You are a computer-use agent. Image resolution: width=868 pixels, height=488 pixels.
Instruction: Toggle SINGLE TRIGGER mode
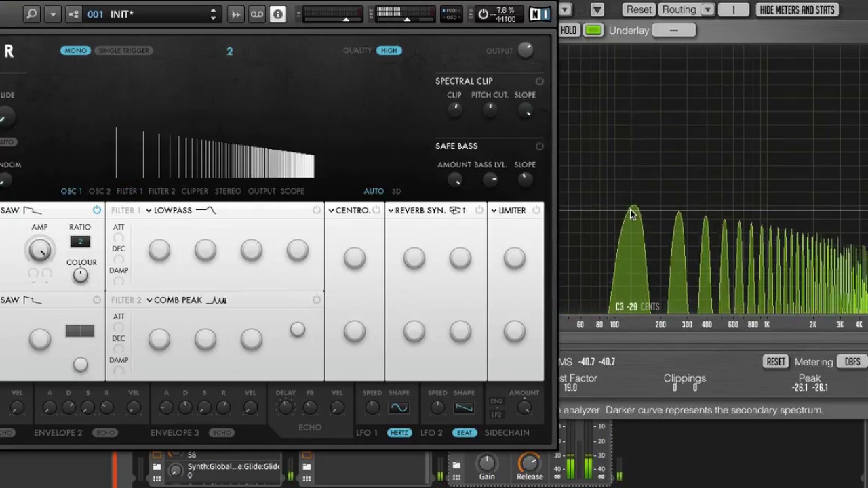click(123, 51)
